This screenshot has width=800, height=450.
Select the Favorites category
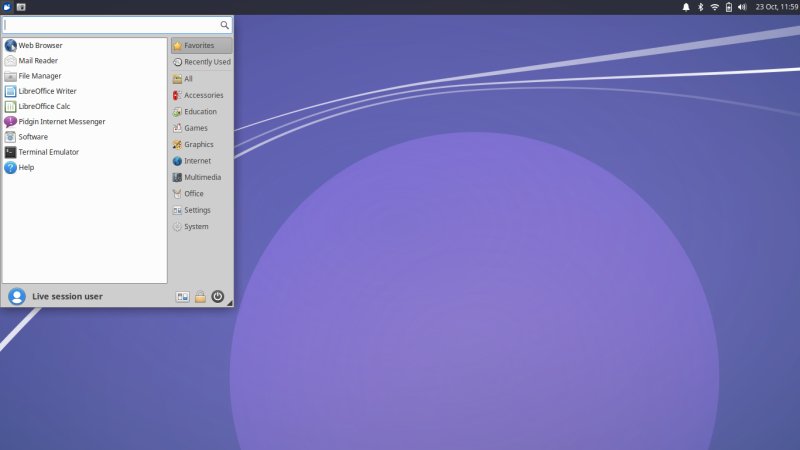[198, 45]
